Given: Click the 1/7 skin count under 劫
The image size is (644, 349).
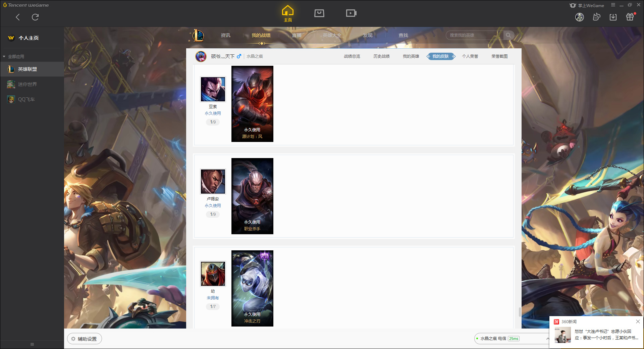Looking at the screenshot, I should coord(213,307).
